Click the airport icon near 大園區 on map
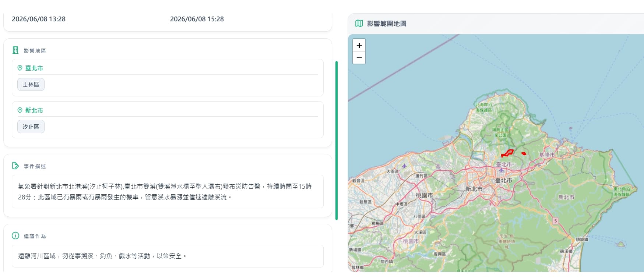This screenshot has height=280, width=644. [404, 166]
